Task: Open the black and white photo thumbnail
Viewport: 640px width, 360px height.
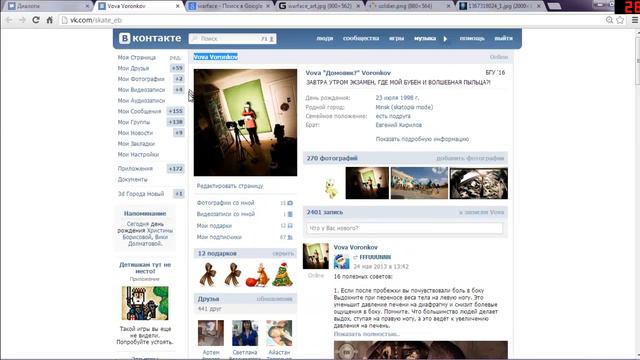Action: pos(479,183)
